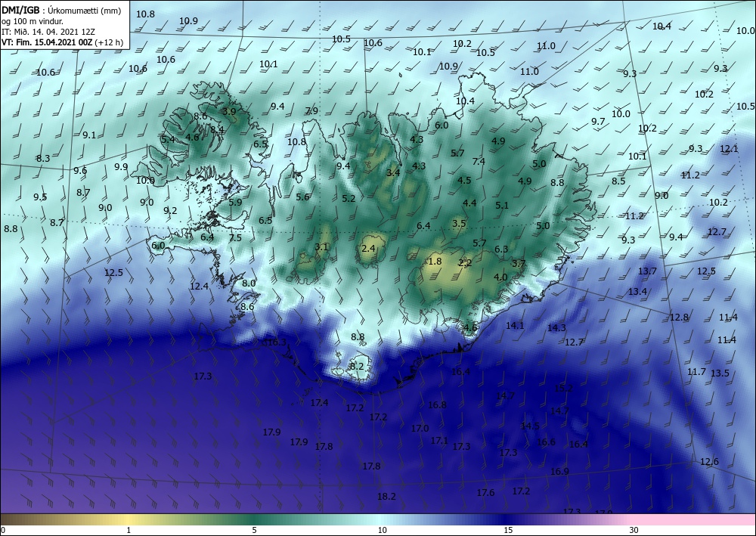
Task: Click the map value '5.9'
Action: coord(235,203)
